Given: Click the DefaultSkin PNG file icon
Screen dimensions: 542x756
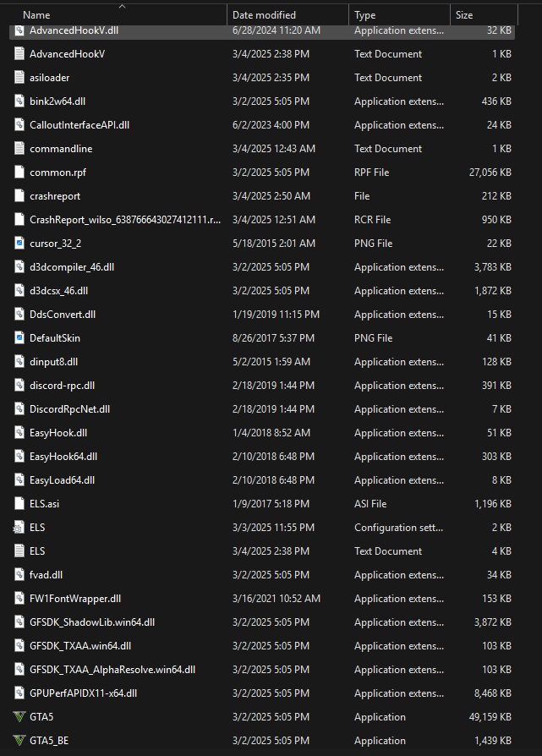Looking at the screenshot, I should coord(19,338).
